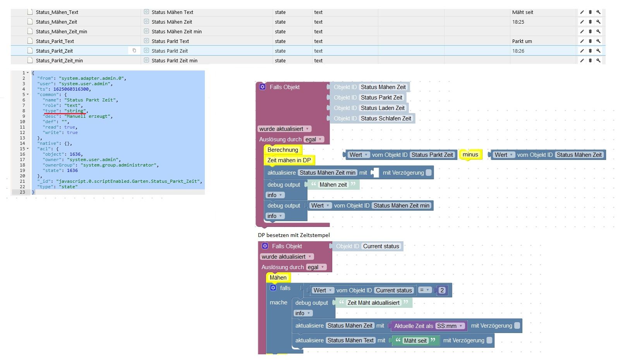
Task: Select the Status_Mähen_Zeit_min object row
Action: click(61, 31)
